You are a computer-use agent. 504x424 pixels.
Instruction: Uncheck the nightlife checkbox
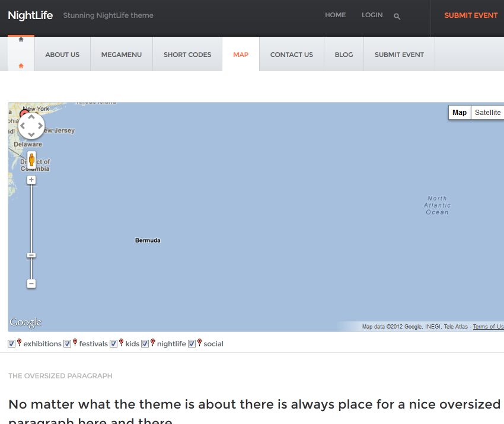click(x=145, y=344)
